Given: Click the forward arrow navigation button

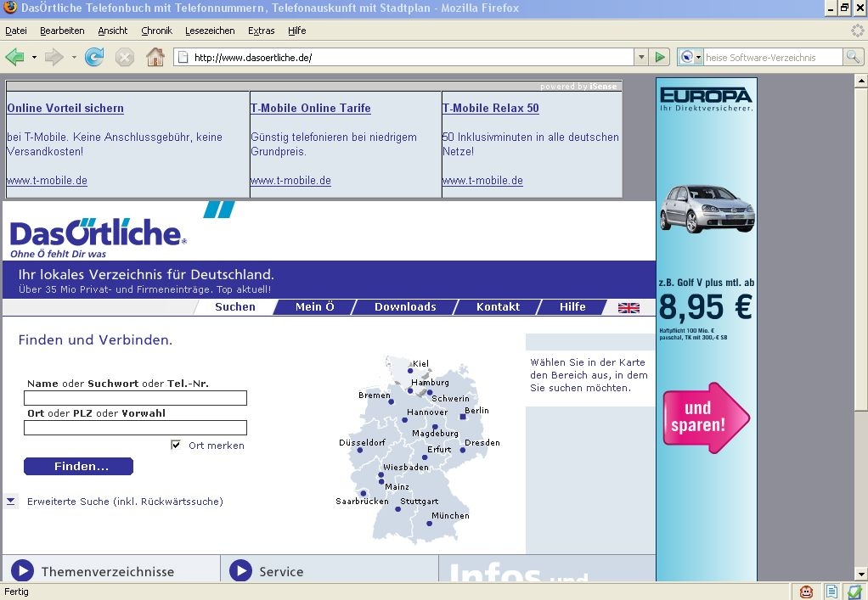Looking at the screenshot, I should tap(54, 57).
